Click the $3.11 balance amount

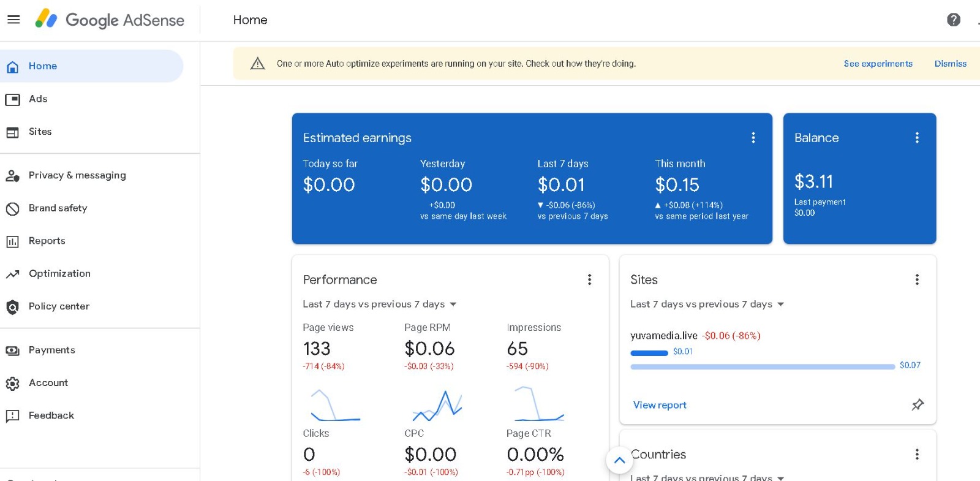[813, 182]
